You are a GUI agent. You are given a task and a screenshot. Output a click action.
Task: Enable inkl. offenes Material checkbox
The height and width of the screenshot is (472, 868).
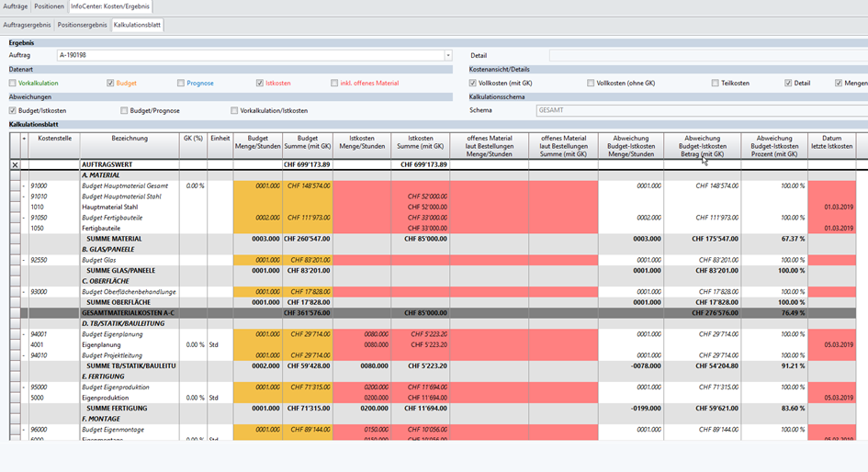(x=334, y=83)
